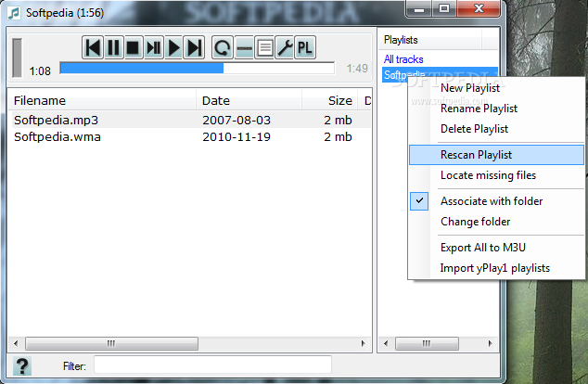Choose New Playlist from context menu
Viewport: 588px width, 384px height.
[x=496, y=88]
